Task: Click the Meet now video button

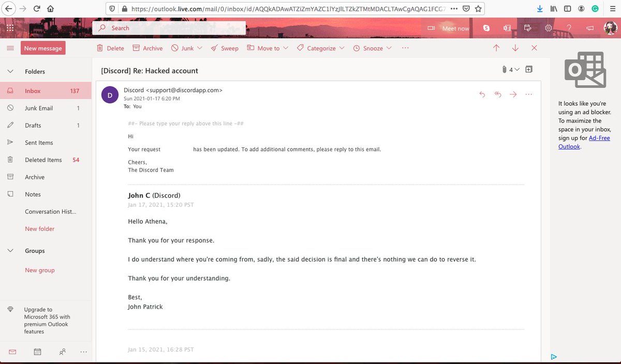Action: pyautogui.click(x=448, y=28)
